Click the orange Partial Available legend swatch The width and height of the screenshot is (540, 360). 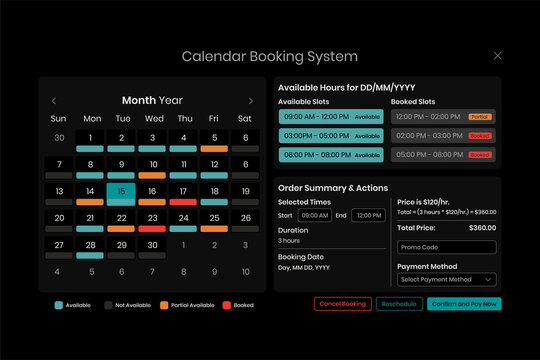164,305
